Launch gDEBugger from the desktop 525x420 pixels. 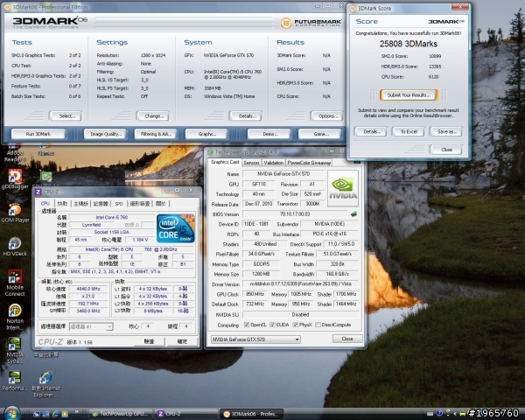(x=15, y=179)
